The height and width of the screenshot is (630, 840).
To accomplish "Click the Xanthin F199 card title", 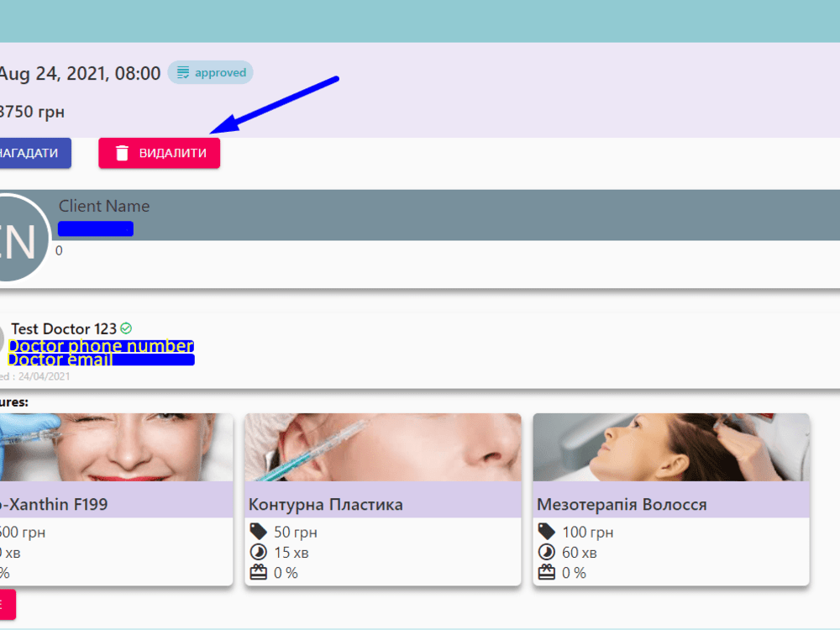I will pyautogui.click(x=54, y=504).
